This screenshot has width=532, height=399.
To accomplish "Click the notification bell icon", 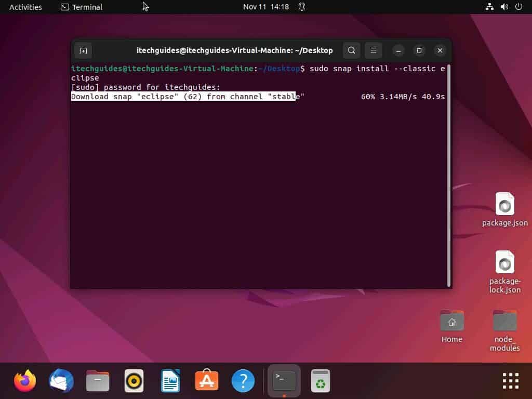I will coord(302,7).
